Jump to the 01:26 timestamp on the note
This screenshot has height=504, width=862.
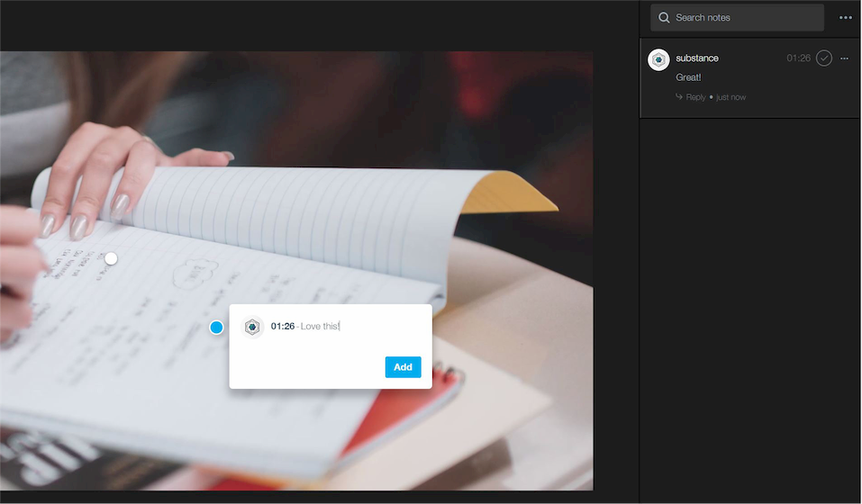click(x=798, y=58)
